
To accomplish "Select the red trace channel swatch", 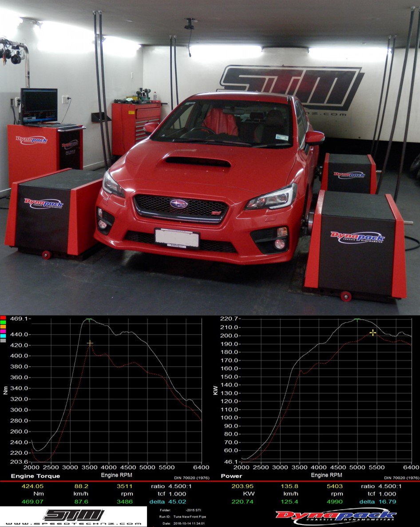I will tap(3, 317).
